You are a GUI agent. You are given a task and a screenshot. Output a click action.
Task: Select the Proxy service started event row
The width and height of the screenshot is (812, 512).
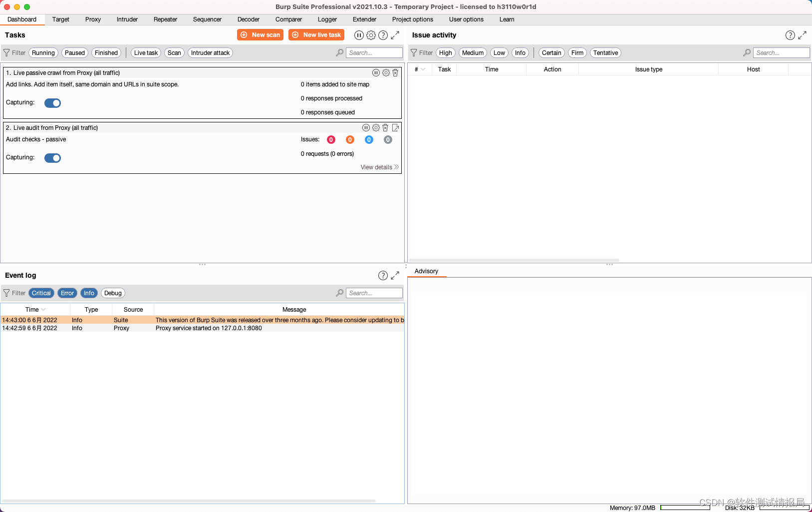click(203, 328)
